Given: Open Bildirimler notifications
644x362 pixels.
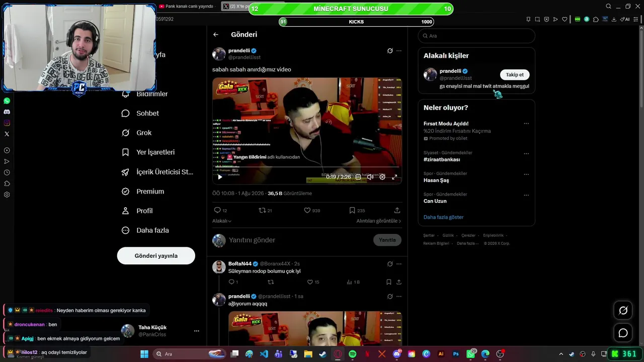Looking at the screenshot, I should point(145,94).
